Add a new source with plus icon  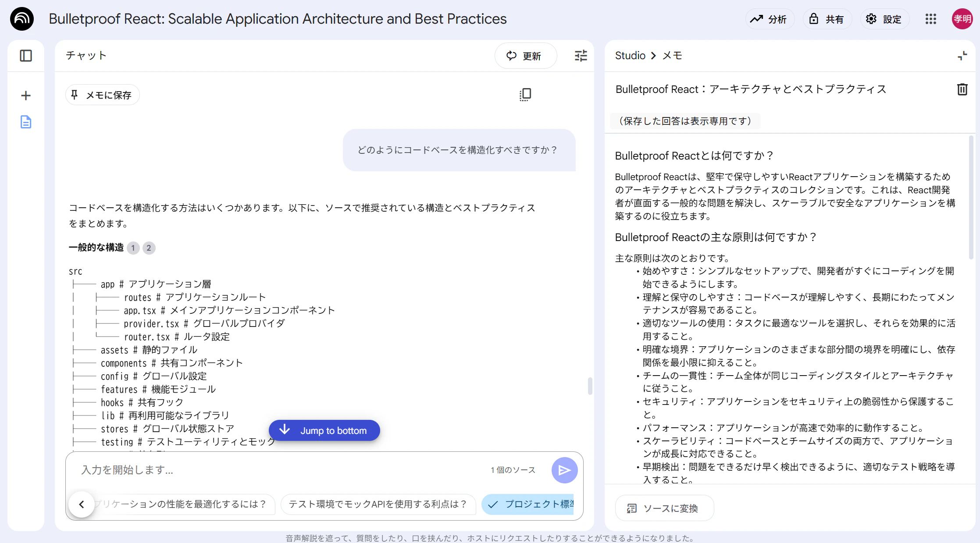click(x=26, y=96)
